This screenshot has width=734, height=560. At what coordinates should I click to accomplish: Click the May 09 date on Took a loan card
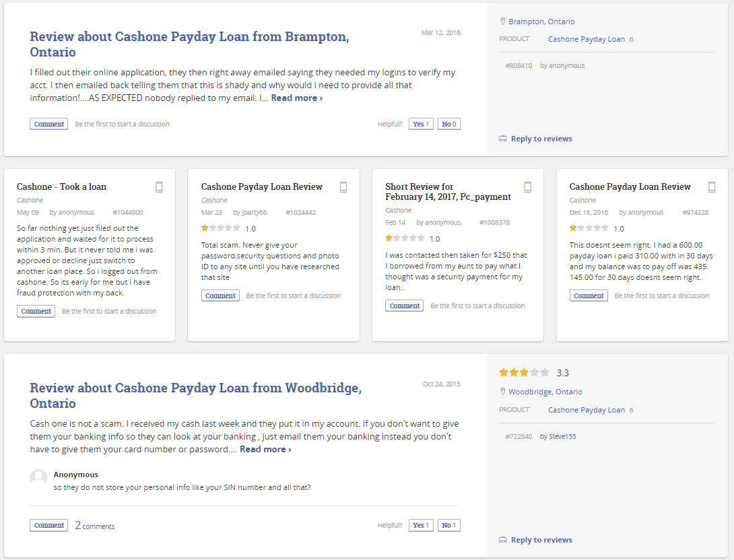(x=28, y=213)
